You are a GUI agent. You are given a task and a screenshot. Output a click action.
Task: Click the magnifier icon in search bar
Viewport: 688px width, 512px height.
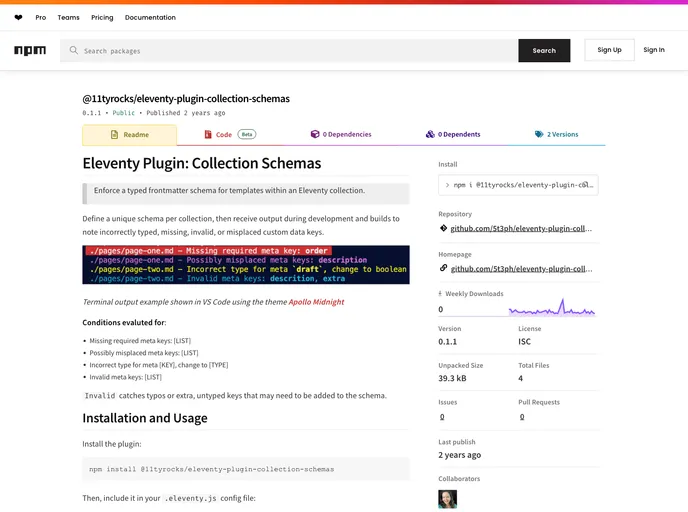(x=73, y=50)
